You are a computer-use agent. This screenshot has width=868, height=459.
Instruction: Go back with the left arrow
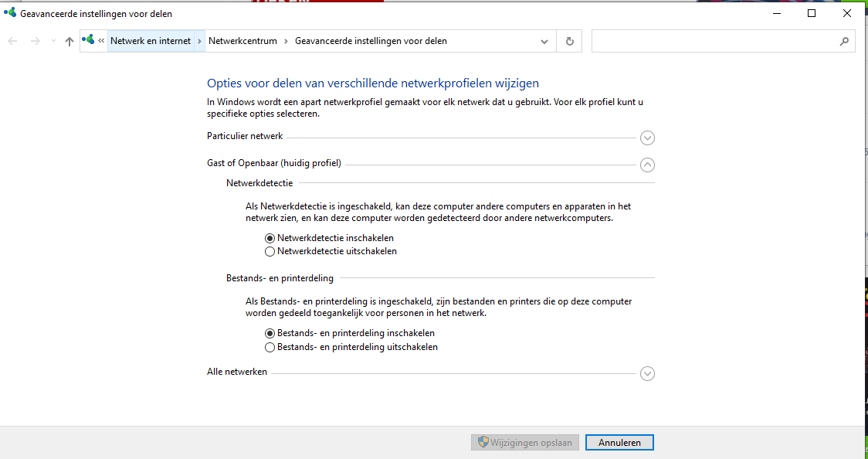(x=12, y=41)
